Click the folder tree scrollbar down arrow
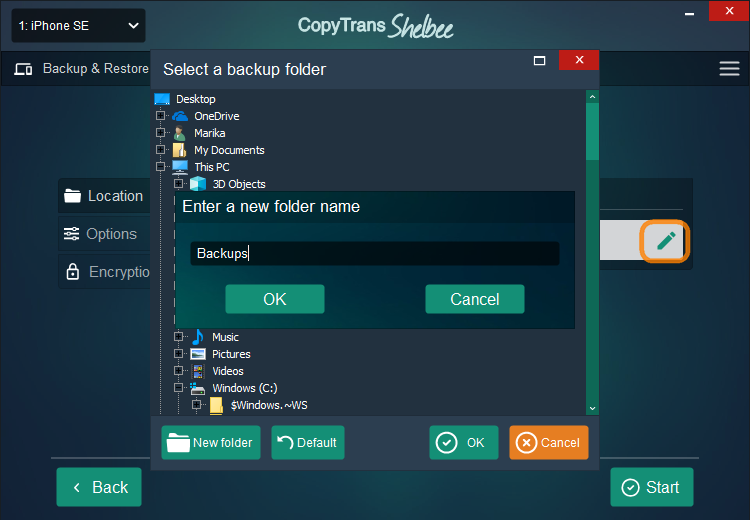The height and width of the screenshot is (520, 750). 592,408
